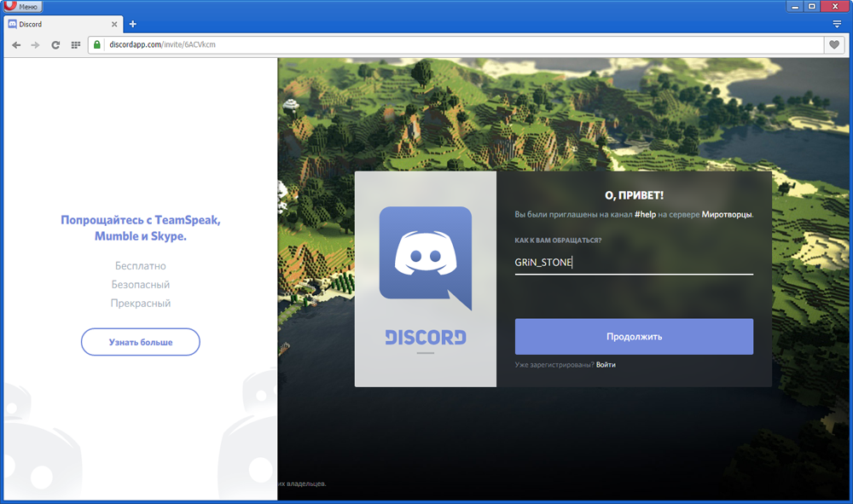The width and height of the screenshot is (853, 504).
Task: Click the Прекрасный text
Action: tap(141, 303)
